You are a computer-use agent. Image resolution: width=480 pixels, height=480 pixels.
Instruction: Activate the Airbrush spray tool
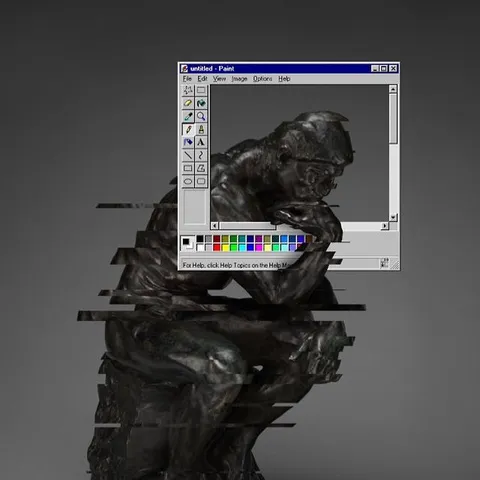[x=188, y=142]
